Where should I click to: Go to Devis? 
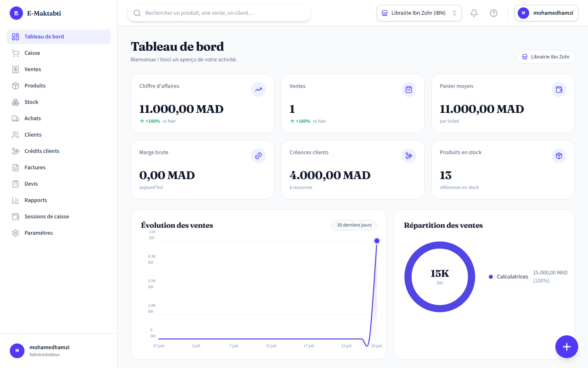click(x=58, y=184)
